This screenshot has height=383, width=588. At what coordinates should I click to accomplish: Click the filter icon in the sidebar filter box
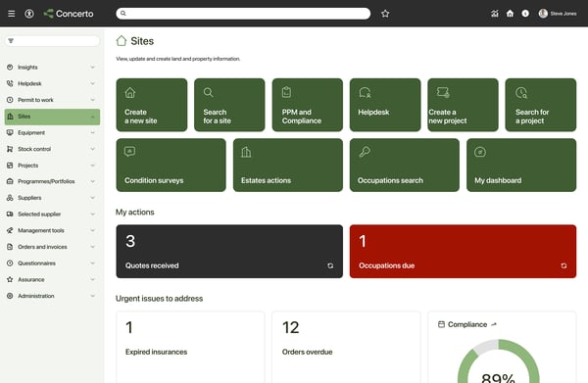(x=11, y=41)
